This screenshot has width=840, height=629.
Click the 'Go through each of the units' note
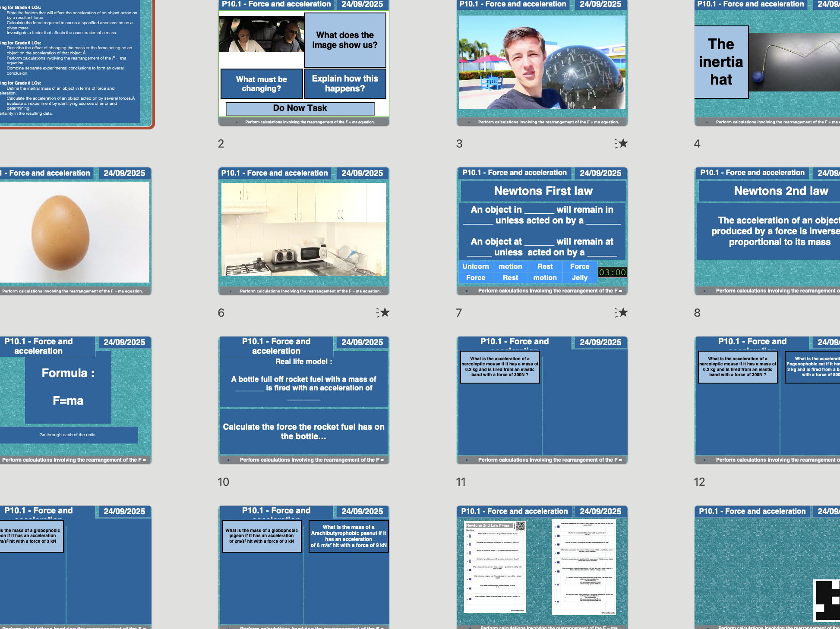pos(67,434)
